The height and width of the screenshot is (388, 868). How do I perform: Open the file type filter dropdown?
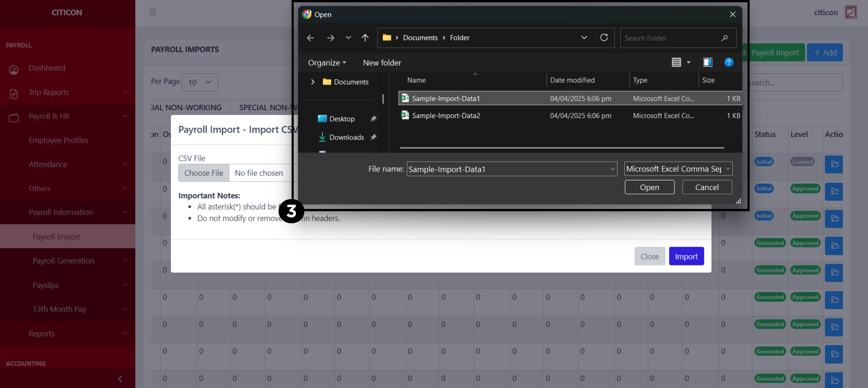678,169
